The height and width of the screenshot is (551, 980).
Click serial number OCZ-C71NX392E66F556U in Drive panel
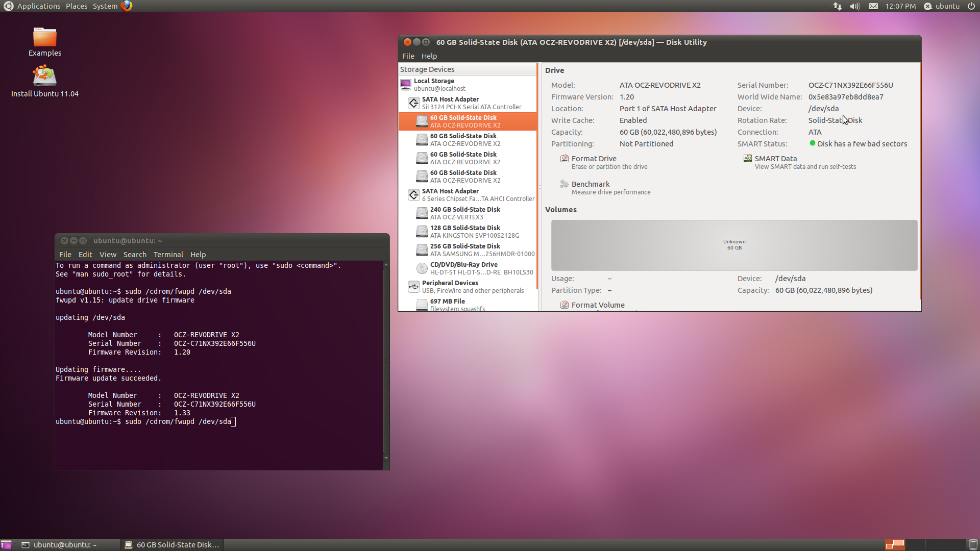coord(850,85)
